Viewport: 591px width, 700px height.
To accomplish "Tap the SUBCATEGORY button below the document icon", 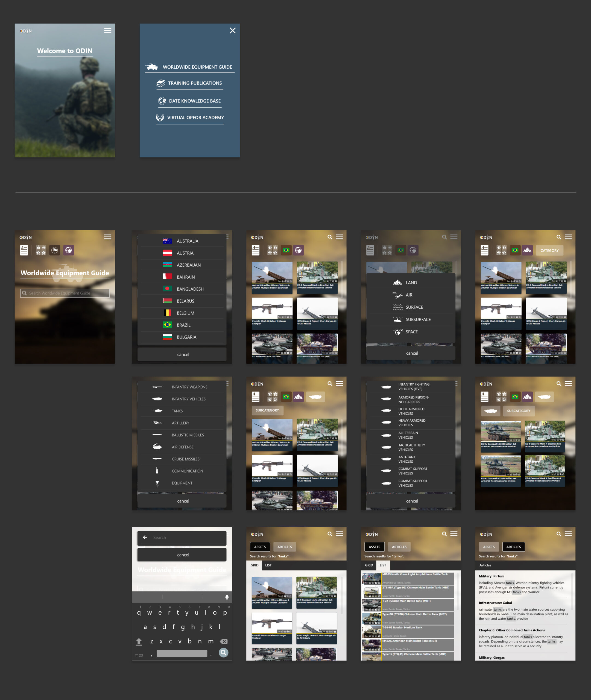I will coord(267,410).
